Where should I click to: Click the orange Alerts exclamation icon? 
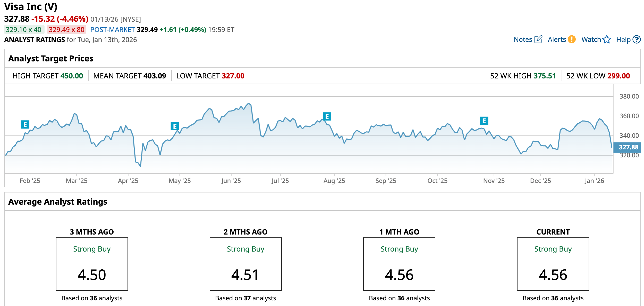(x=572, y=39)
